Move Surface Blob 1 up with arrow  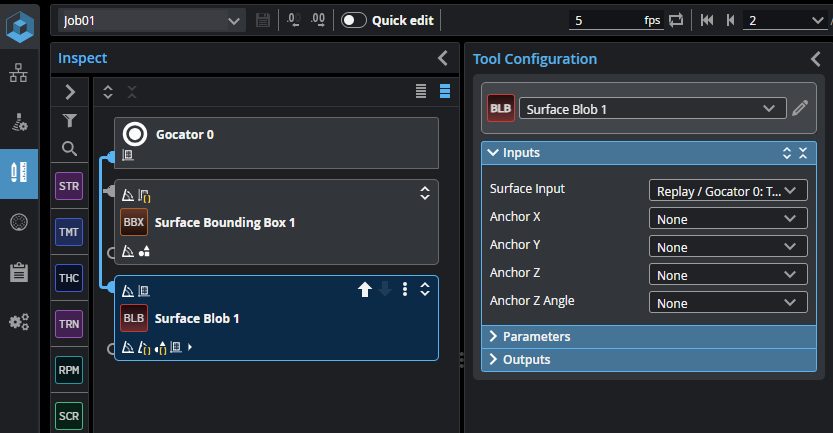click(x=365, y=290)
